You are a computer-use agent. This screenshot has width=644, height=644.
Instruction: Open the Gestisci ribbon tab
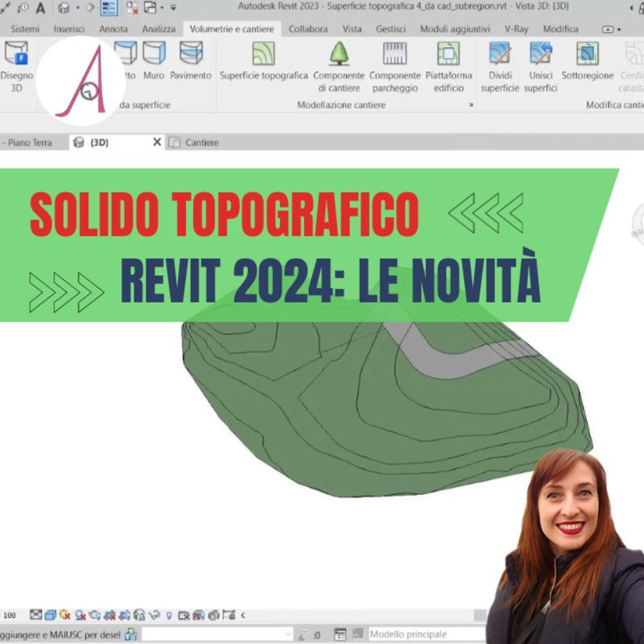pos(391,29)
